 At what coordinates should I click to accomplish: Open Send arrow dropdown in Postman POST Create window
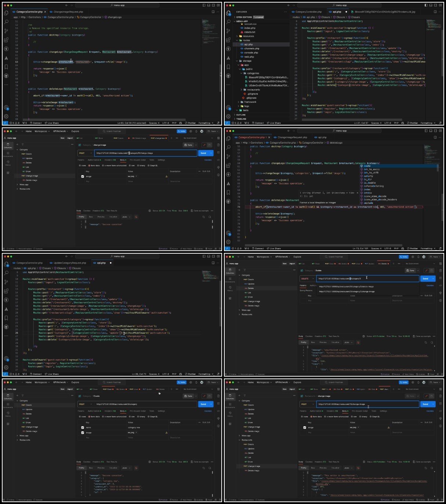tap(211, 404)
